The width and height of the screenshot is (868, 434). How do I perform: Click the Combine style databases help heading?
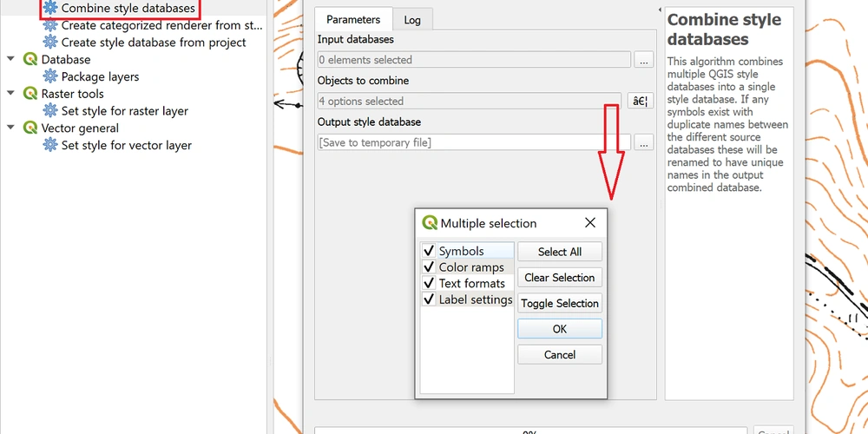pyautogui.click(x=724, y=30)
